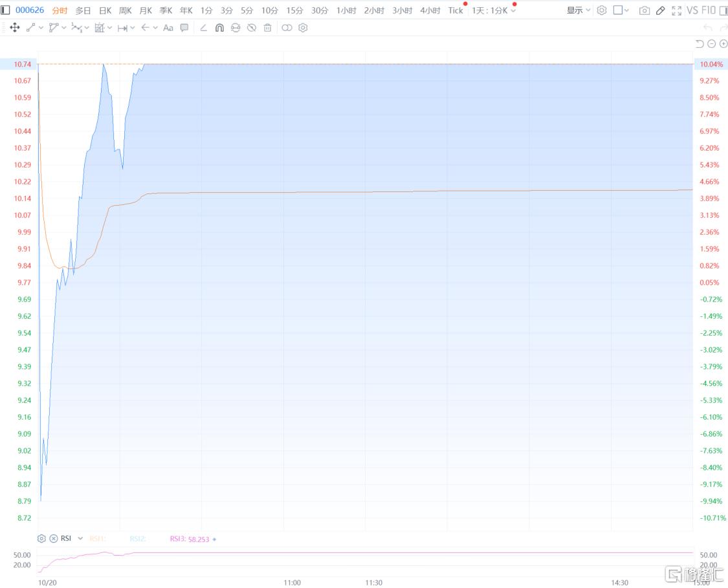Add a comment bubble annotation
The height and width of the screenshot is (588, 728).
[x=184, y=28]
